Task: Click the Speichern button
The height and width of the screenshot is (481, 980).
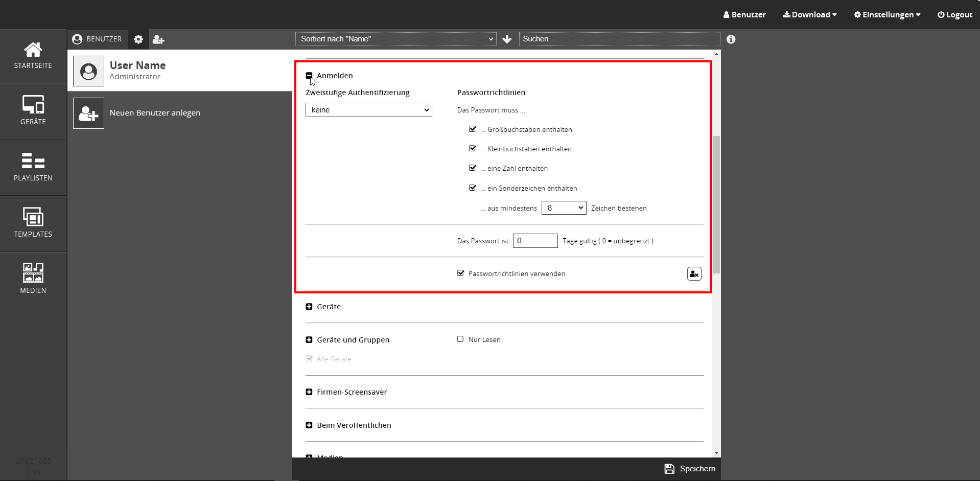Action: pyautogui.click(x=690, y=469)
